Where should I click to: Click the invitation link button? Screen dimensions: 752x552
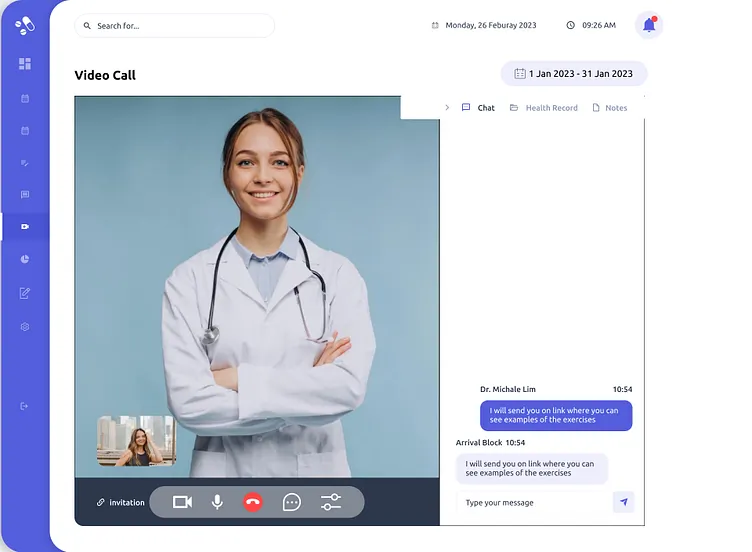click(120, 502)
